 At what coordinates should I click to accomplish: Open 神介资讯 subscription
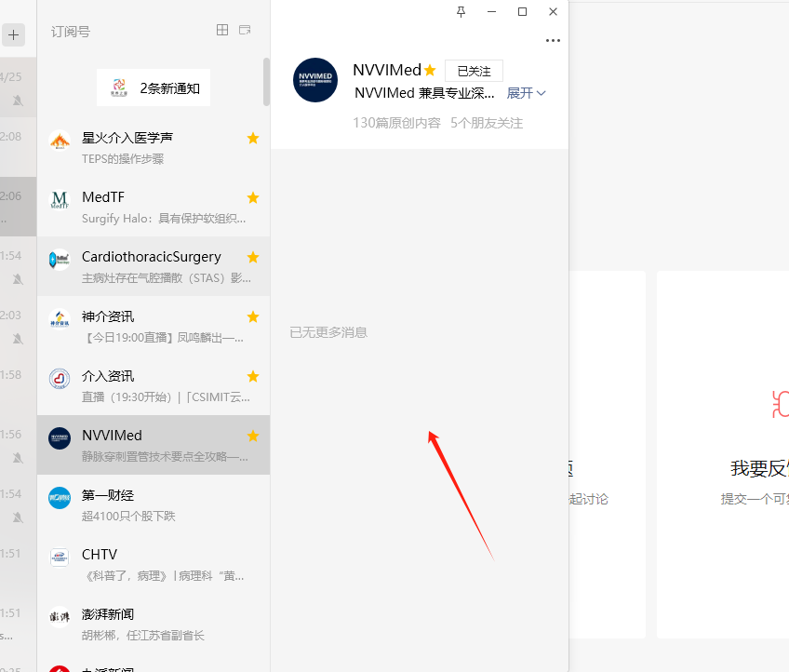[x=154, y=326]
